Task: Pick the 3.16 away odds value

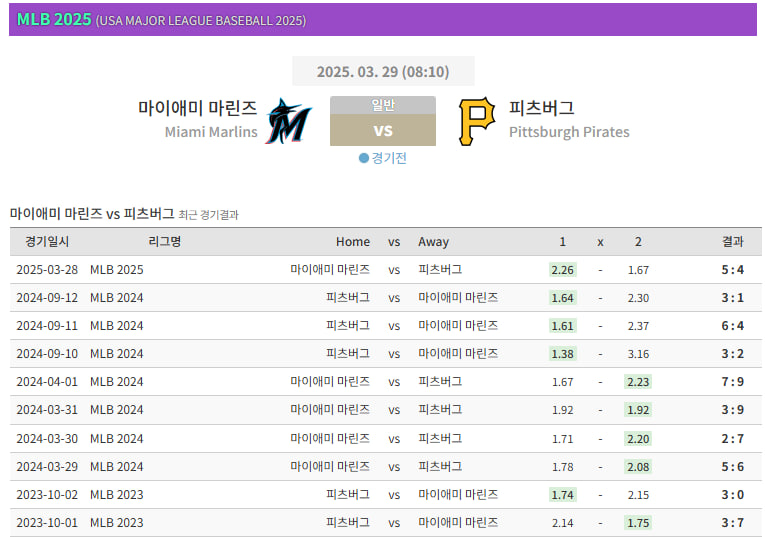Action: pos(638,354)
